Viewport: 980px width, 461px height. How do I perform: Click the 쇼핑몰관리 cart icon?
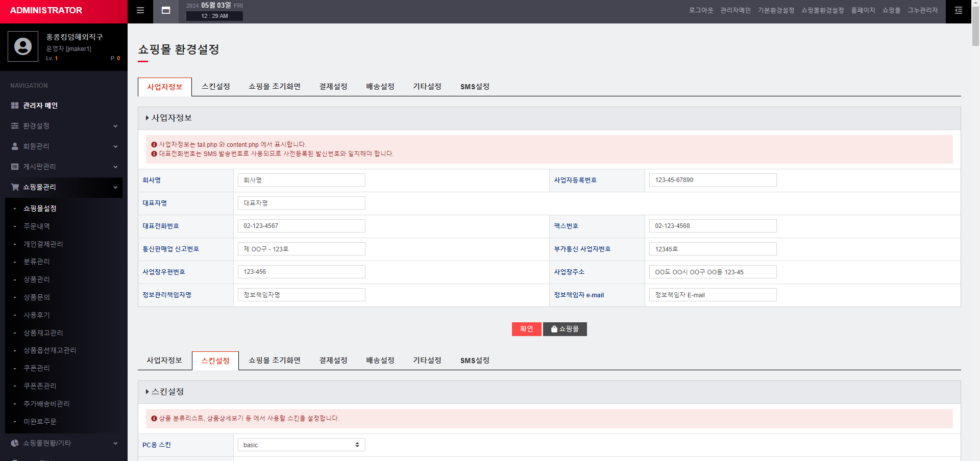click(x=15, y=187)
